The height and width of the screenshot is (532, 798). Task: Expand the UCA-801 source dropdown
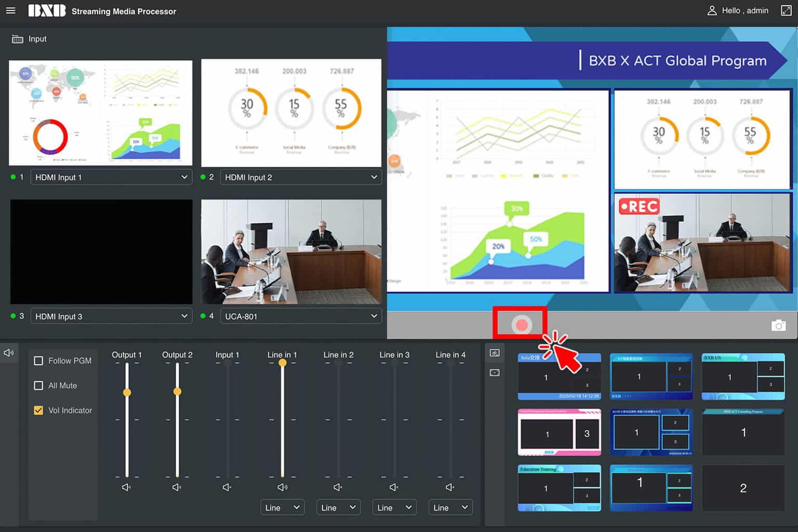pos(301,316)
